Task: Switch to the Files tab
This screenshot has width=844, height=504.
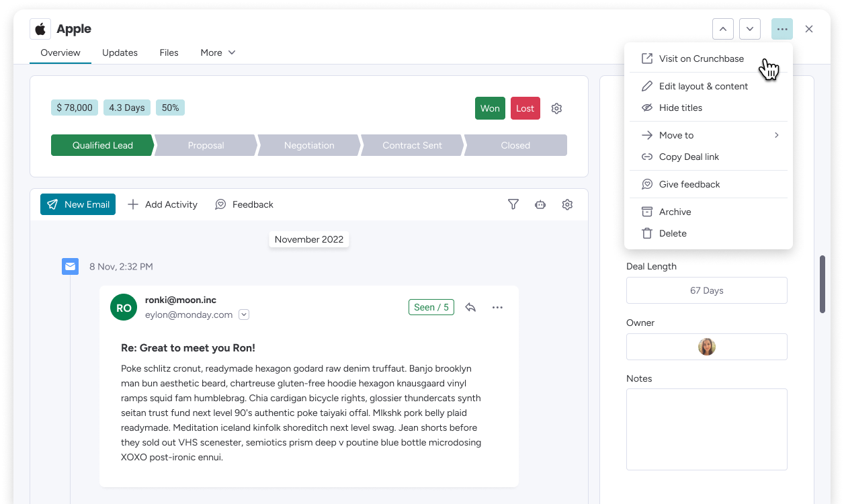Action: [169, 52]
